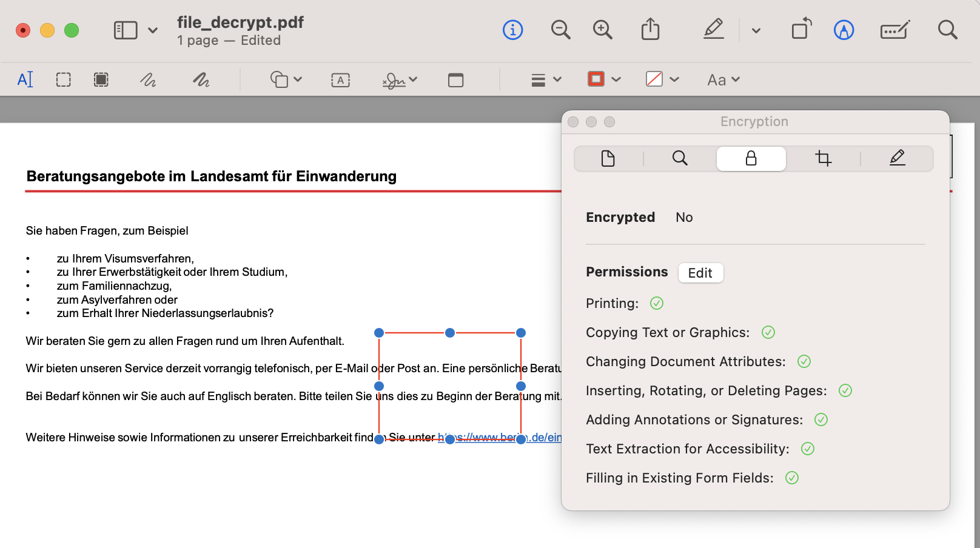Image resolution: width=980 pixels, height=548 pixels.
Task: Select the Highlight pen tool
Action: pyautogui.click(x=714, y=29)
